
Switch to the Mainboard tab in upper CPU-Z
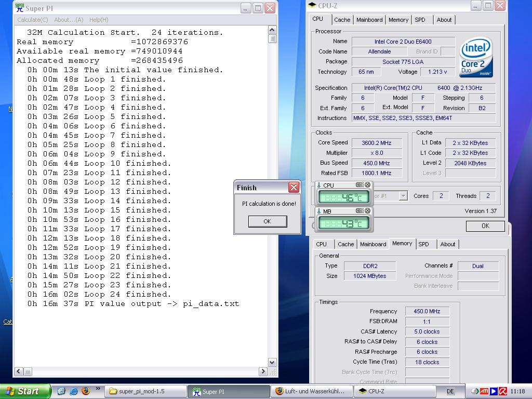(369, 20)
